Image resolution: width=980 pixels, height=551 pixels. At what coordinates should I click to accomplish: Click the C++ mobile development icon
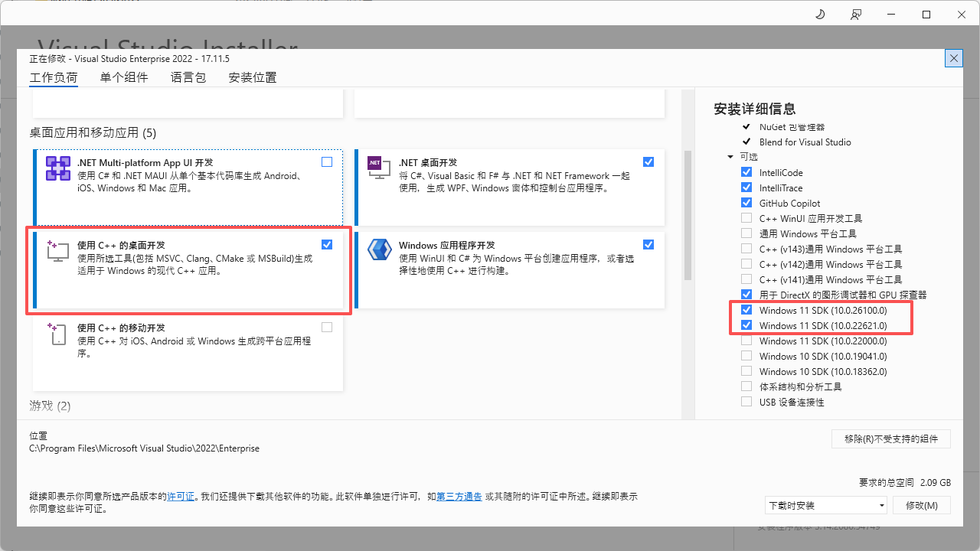coord(58,333)
